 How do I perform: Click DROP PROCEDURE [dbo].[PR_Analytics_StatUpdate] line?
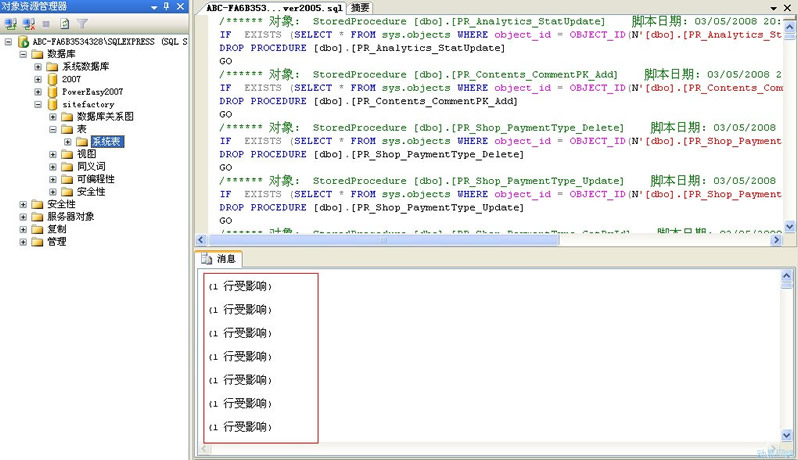pos(362,48)
